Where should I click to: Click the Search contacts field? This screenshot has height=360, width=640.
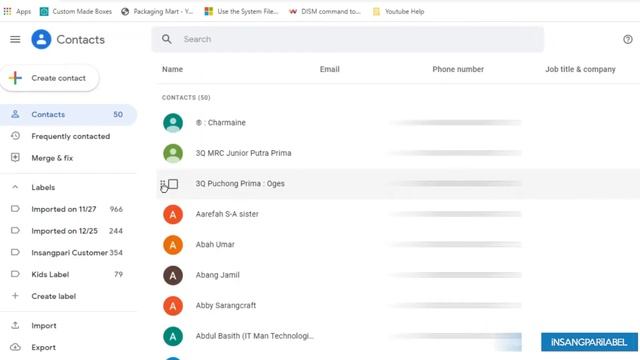tap(347, 39)
